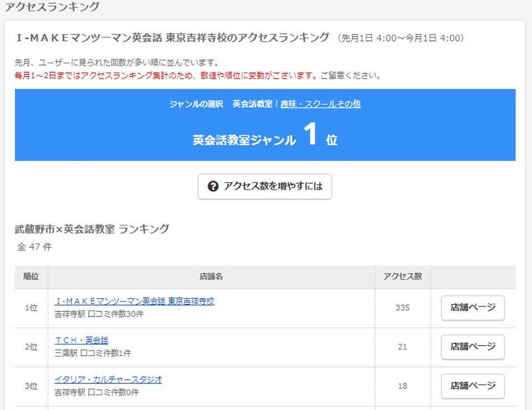The image size is (532, 410).
Task: Click 店舗ページ button for イタリア・カルチャースタジオ
Action: click(x=473, y=386)
